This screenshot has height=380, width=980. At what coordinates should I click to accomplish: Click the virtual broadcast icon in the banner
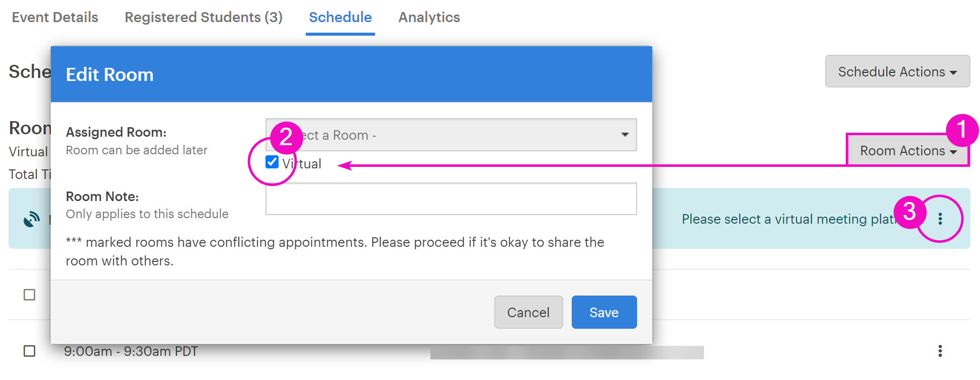click(32, 219)
